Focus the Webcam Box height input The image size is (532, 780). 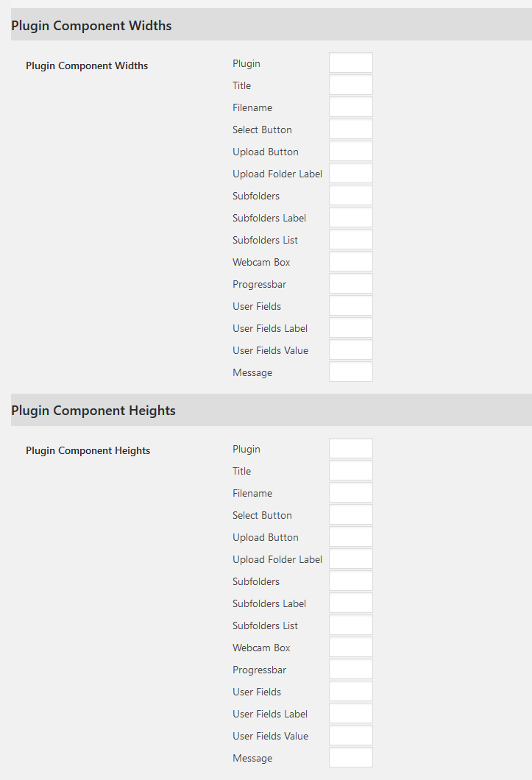tap(351, 648)
